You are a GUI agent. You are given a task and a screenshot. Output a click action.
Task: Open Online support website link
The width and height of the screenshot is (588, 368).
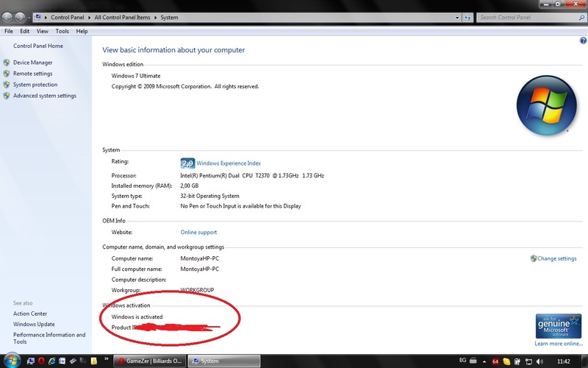[198, 232]
